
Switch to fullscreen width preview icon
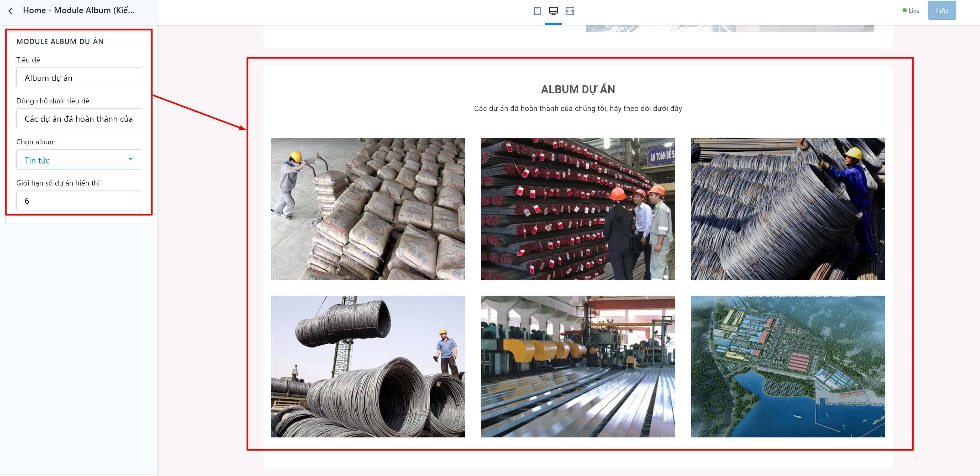pos(570,11)
